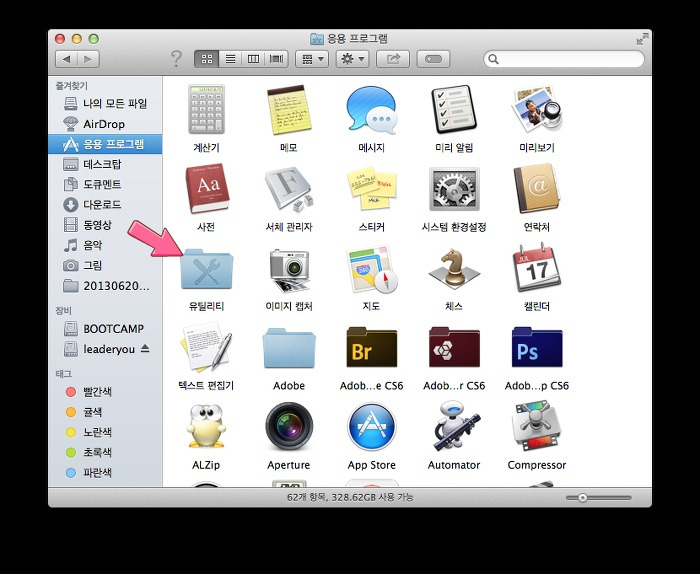Image resolution: width=700 pixels, height=574 pixels.
Task: Click the 응용 프로그램 title folder icon
Action: tap(317, 39)
